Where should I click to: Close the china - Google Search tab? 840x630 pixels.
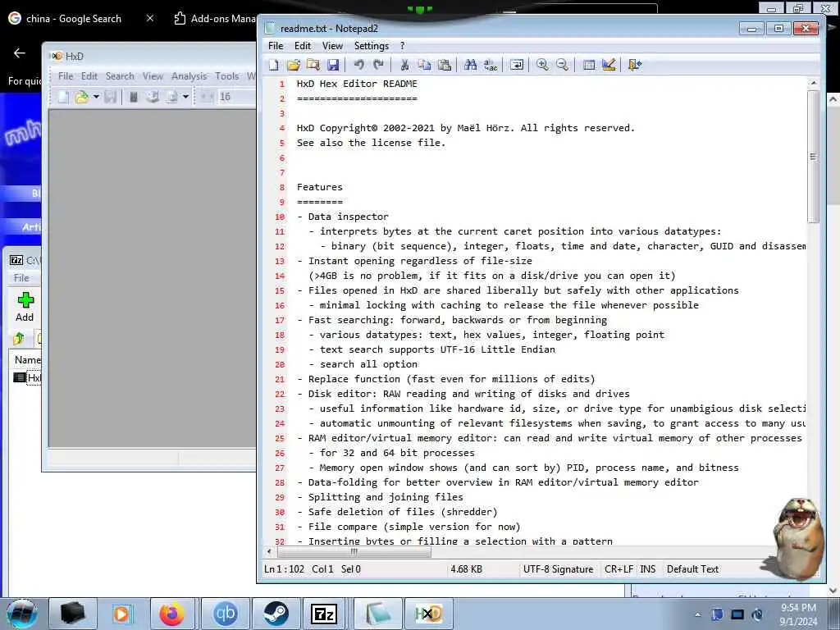(x=150, y=18)
